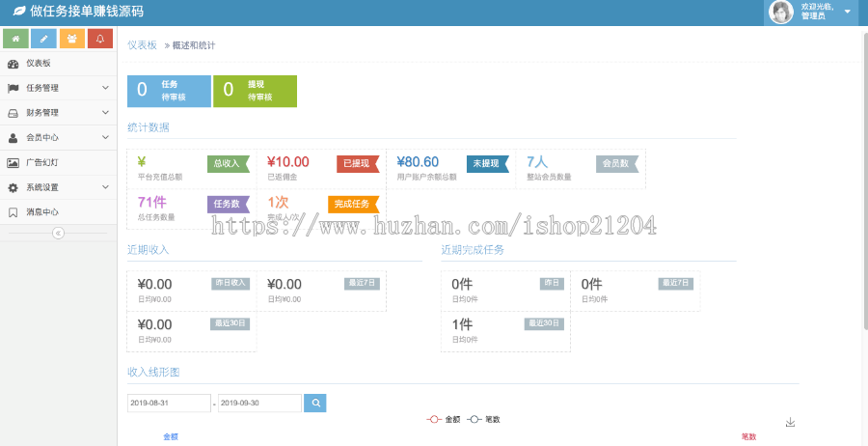Open the 财务管理 menu item
Image resolution: width=868 pixels, height=446 pixels.
pos(58,113)
